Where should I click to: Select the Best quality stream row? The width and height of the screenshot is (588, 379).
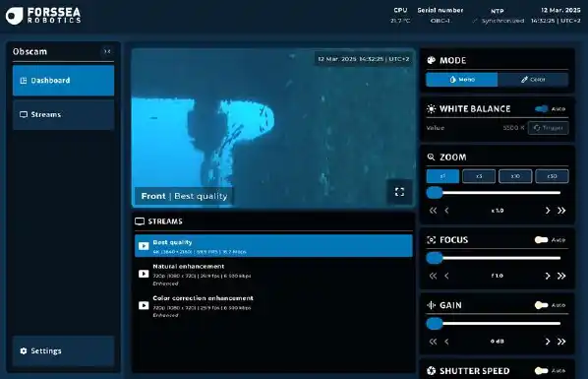click(x=273, y=246)
